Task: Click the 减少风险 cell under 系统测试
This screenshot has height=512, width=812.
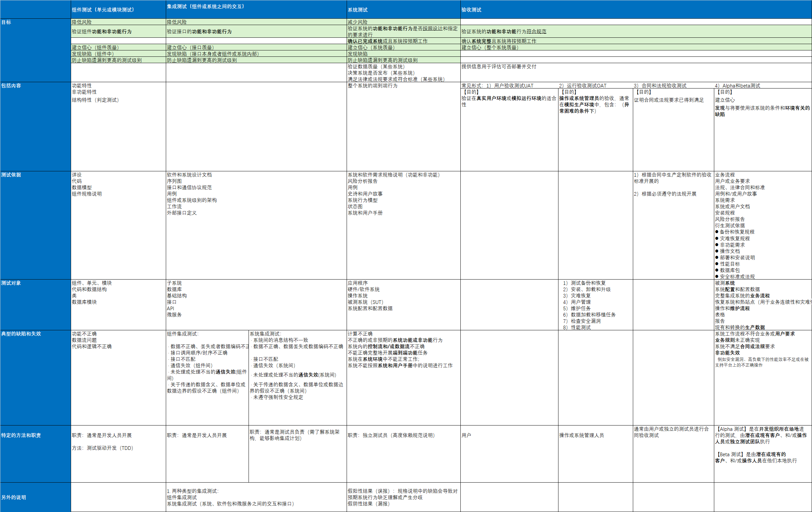Action: click(x=358, y=22)
